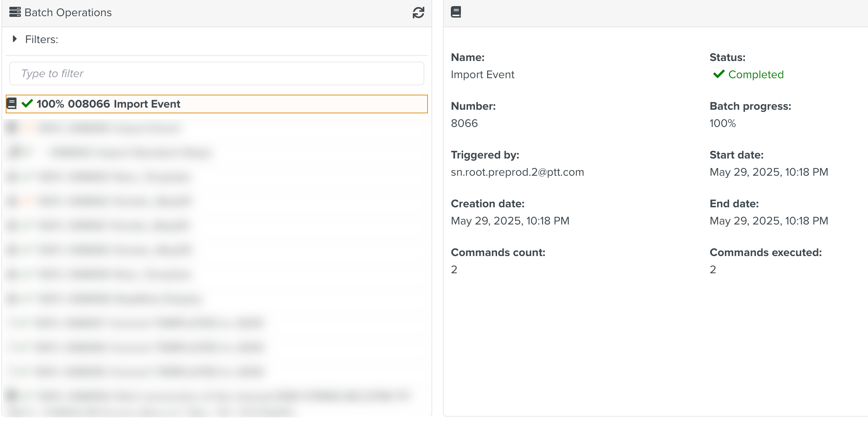Click the green check beside Completed status
The width and height of the screenshot is (868, 421).
tap(719, 74)
